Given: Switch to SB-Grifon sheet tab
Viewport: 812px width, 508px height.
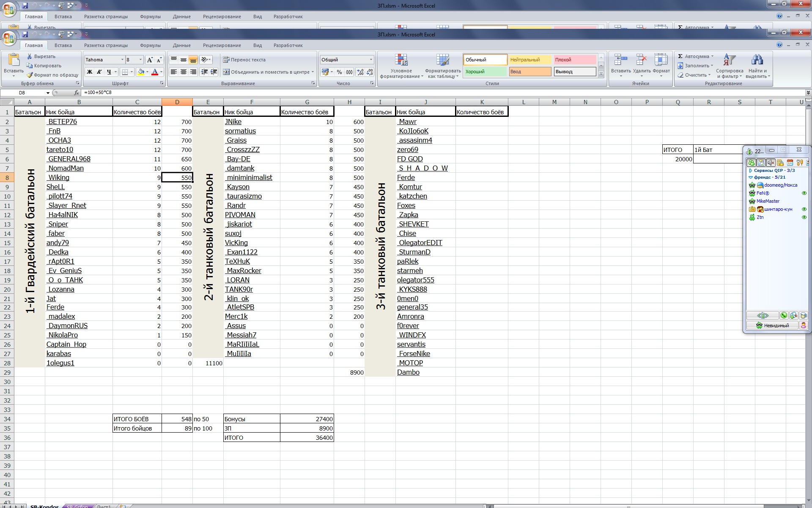Looking at the screenshot, I should pos(77,506).
